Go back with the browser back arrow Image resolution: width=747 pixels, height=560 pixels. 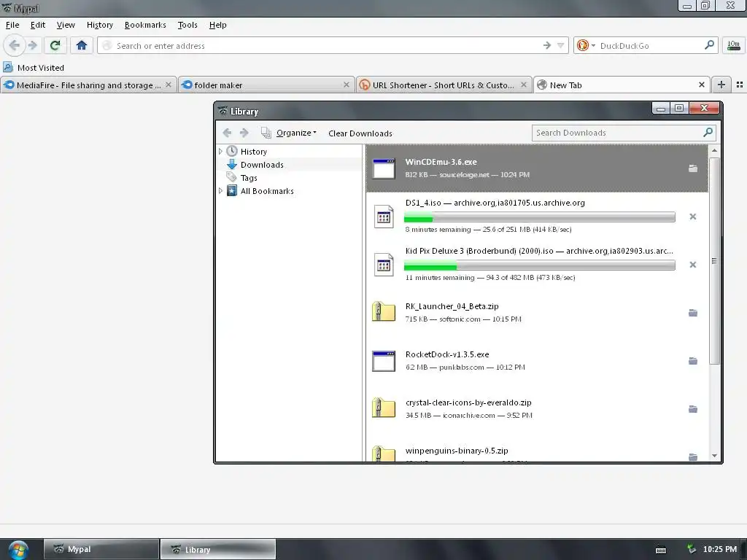tap(15, 46)
